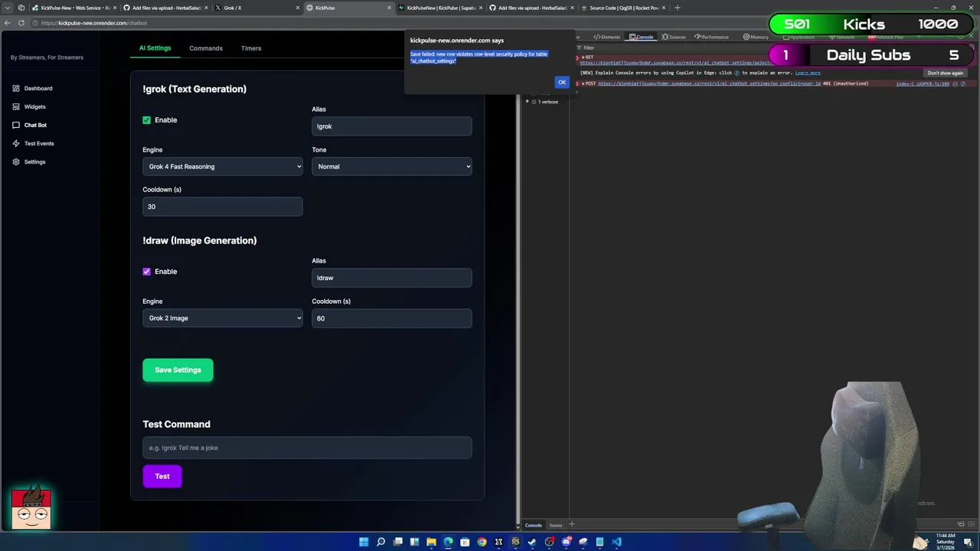The image size is (980, 551).
Task: Click the Save Settings button
Action: click(178, 370)
